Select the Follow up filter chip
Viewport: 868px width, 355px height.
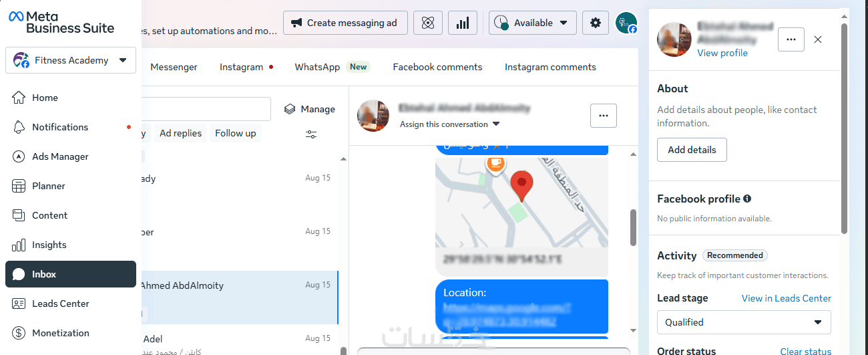pos(236,133)
